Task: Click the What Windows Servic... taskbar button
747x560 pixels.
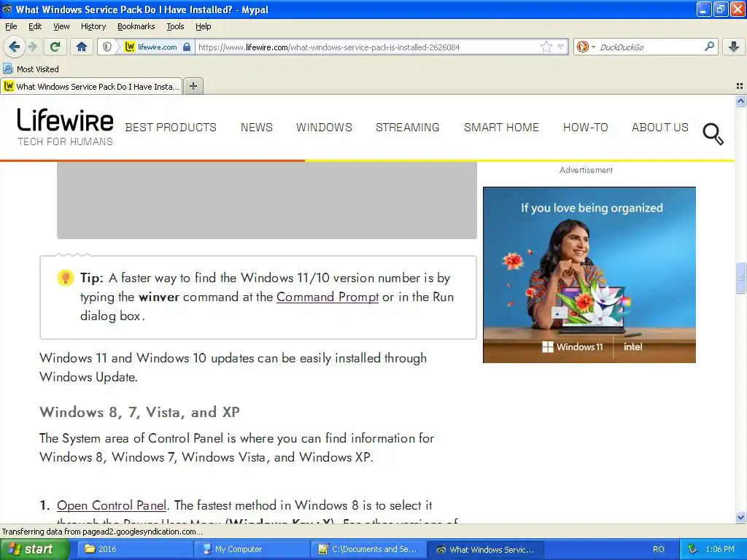Action: click(485, 549)
